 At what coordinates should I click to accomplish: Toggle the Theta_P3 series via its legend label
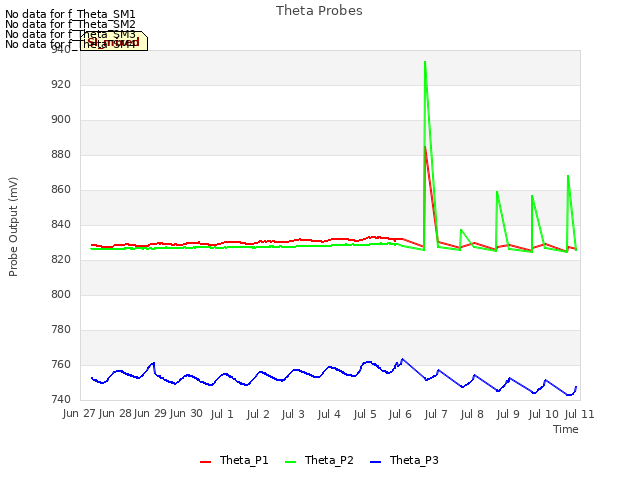[x=414, y=460]
